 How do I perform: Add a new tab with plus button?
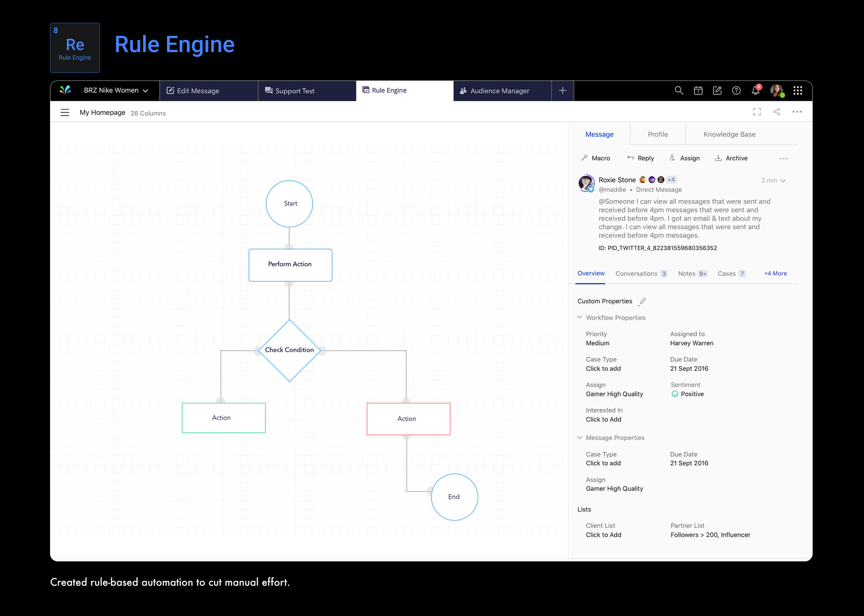(x=562, y=91)
